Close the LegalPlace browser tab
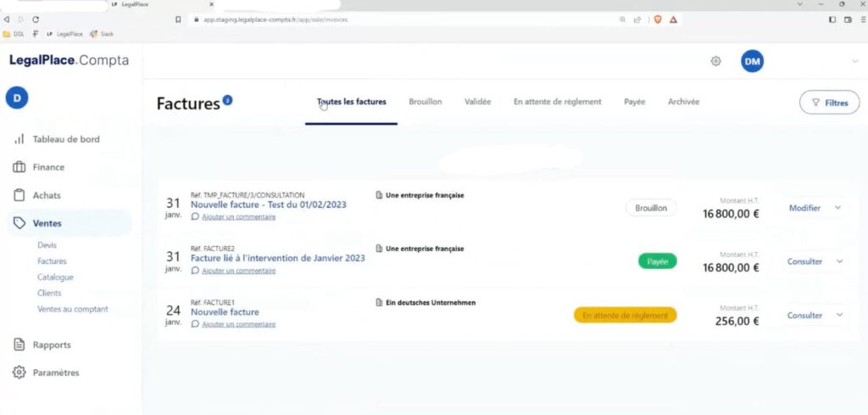The image size is (868, 415). coord(211,4)
